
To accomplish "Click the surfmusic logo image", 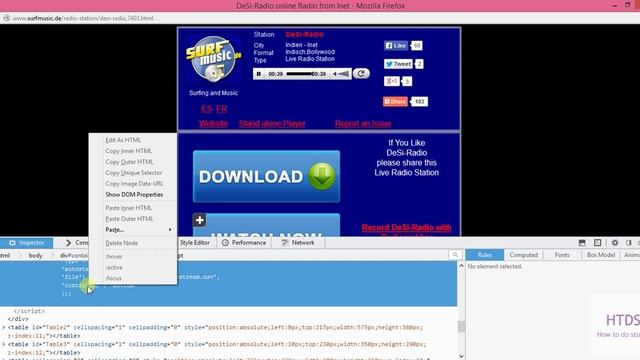I will (x=213, y=60).
